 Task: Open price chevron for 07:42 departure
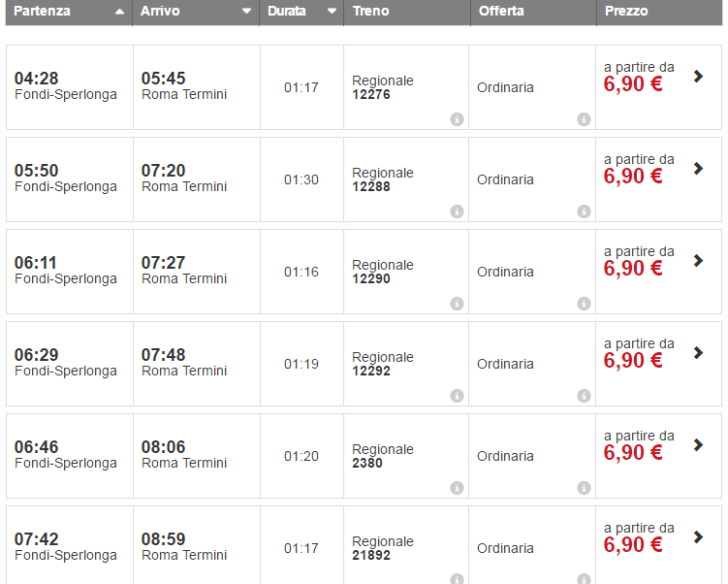pyautogui.click(x=698, y=537)
